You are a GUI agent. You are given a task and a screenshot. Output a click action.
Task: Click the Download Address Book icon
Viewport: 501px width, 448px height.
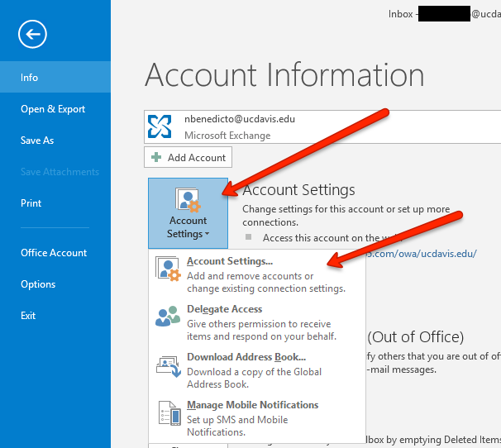[168, 365]
